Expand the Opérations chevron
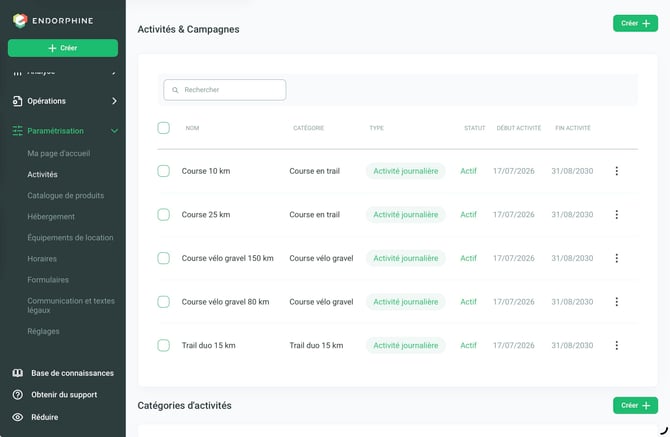The width and height of the screenshot is (670, 437). click(x=114, y=101)
